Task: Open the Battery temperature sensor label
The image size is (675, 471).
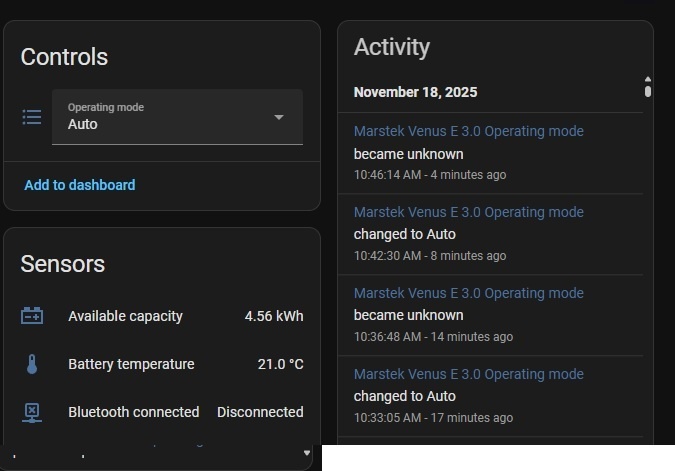Action: (131, 364)
